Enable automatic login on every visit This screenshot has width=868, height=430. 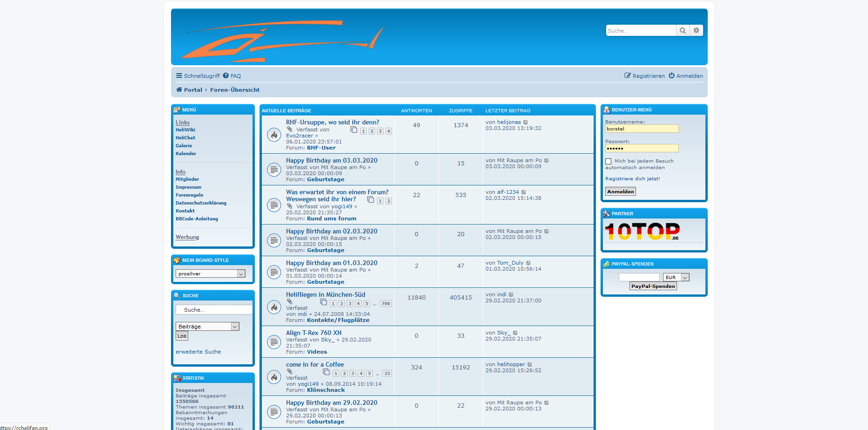pyautogui.click(x=608, y=162)
